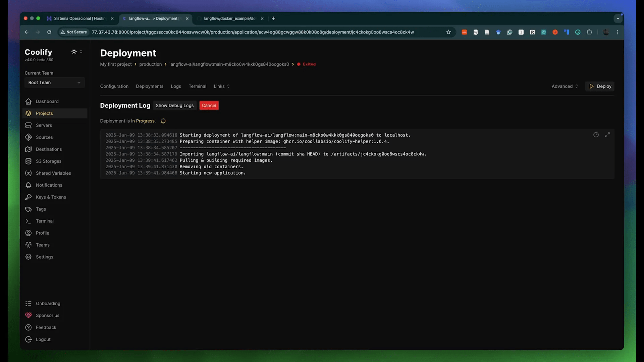
Task: Cancel the deployment in progress
Action: tap(209, 106)
